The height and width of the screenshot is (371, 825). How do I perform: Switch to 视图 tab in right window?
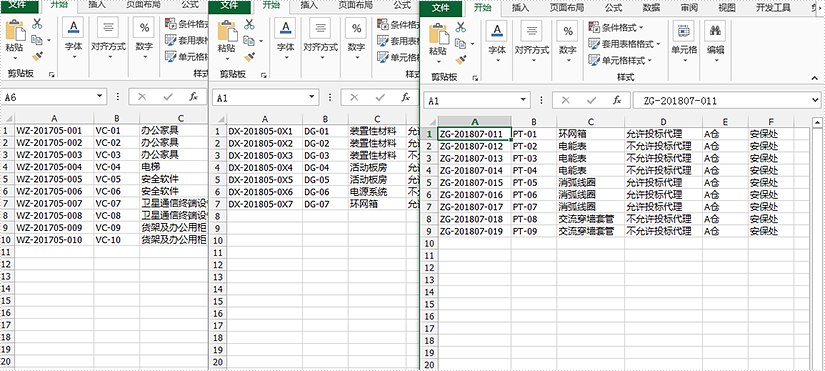727,7
